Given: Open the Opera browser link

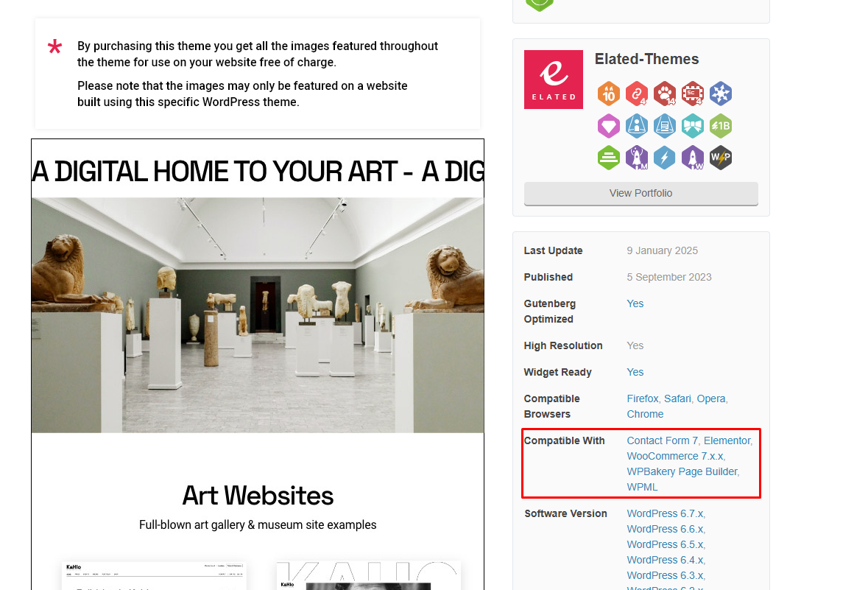Looking at the screenshot, I should pyautogui.click(x=710, y=399).
